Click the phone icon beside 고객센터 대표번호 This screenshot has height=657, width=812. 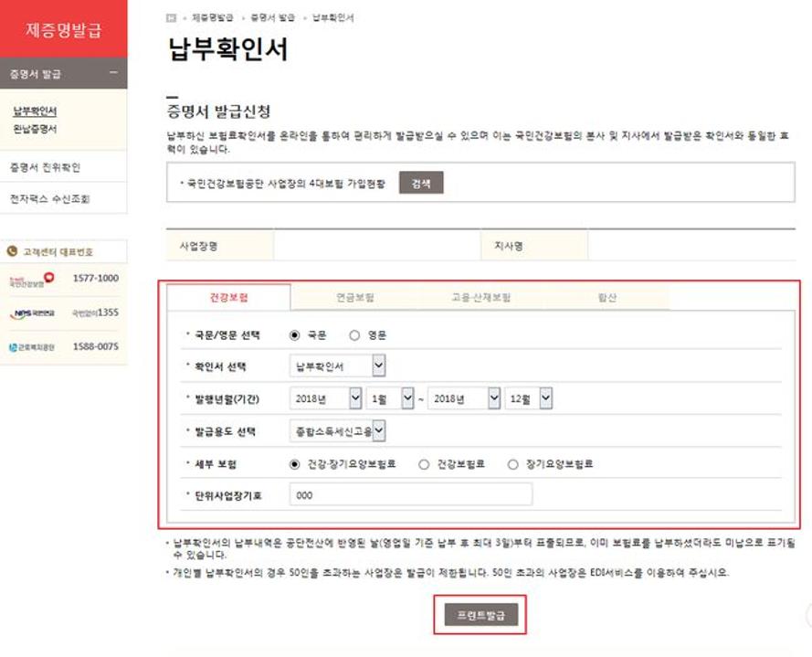[13, 251]
